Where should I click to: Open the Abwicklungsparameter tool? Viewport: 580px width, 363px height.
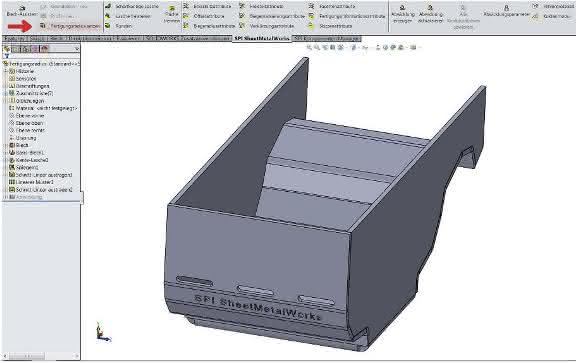(x=506, y=11)
